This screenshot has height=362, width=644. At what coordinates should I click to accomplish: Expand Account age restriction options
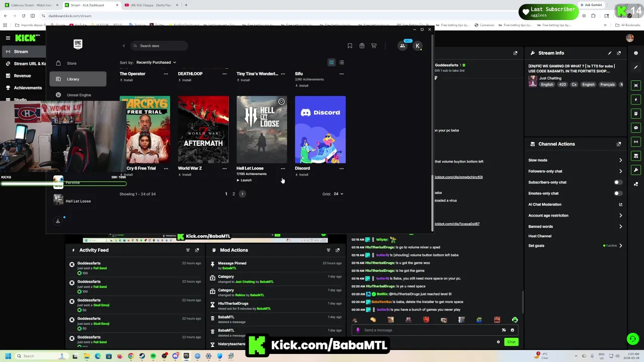pos(620,216)
